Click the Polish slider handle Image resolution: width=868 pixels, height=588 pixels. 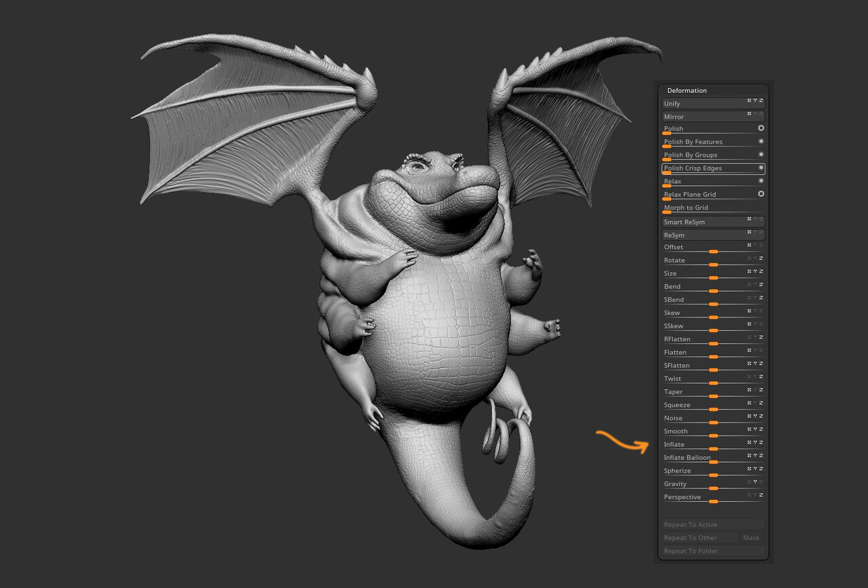[x=667, y=133]
